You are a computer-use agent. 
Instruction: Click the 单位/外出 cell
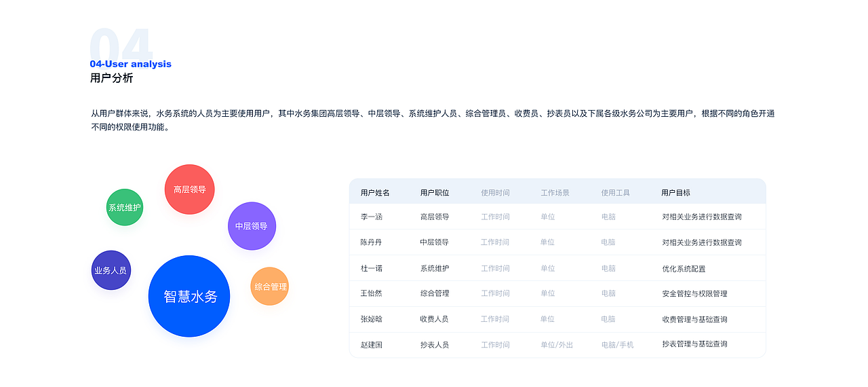coord(557,345)
